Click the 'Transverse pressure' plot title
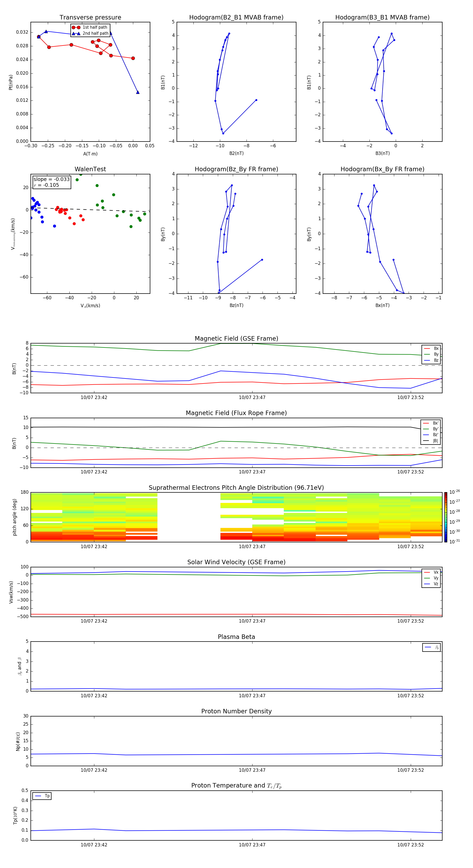This screenshot has width=473, height=868. 90,17
